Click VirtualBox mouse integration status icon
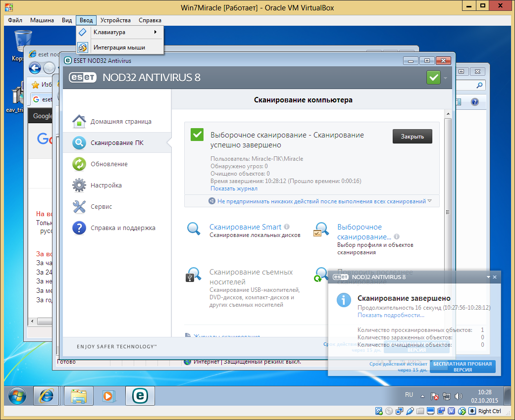The width and height of the screenshot is (515, 420). click(462, 411)
